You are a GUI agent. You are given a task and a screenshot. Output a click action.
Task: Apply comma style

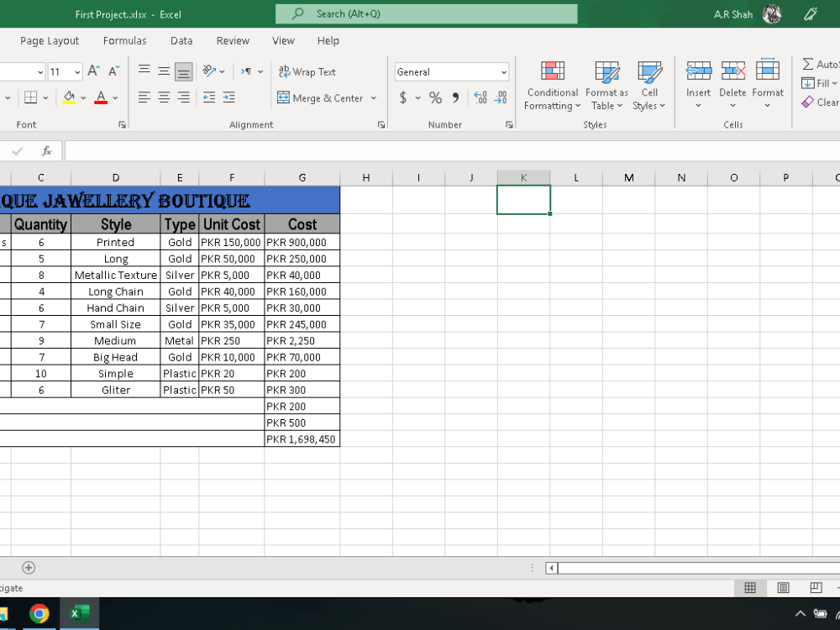tap(456, 97)
